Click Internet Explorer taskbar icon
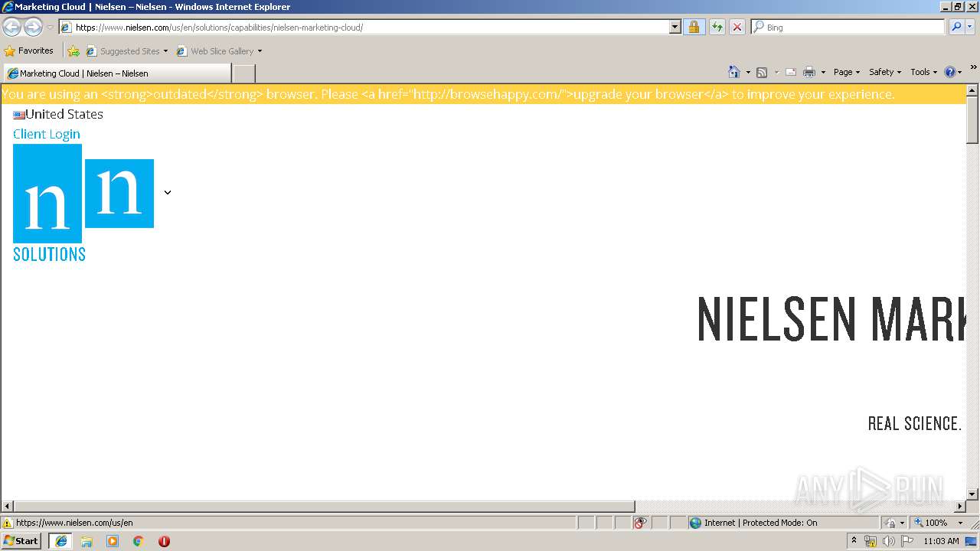Viewport: 980px width, 551px height. [61, 541]
